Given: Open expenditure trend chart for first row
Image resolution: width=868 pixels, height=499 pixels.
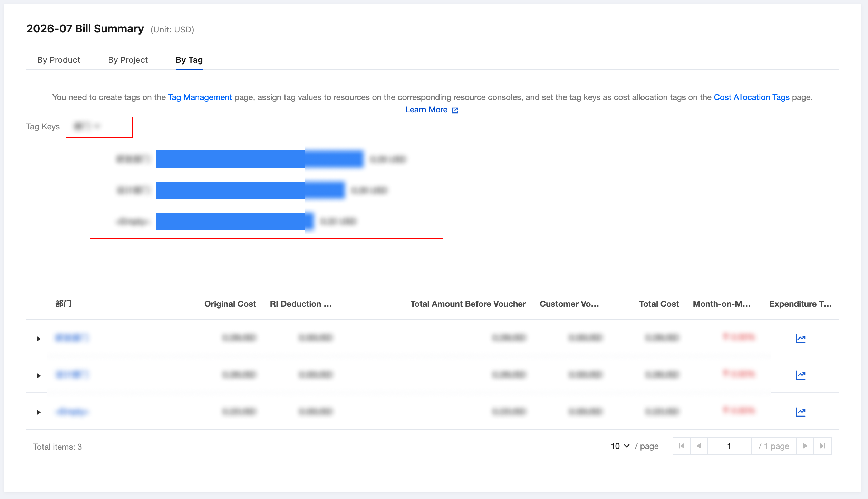Looking at the screenshot, I should tap(801, 339).
